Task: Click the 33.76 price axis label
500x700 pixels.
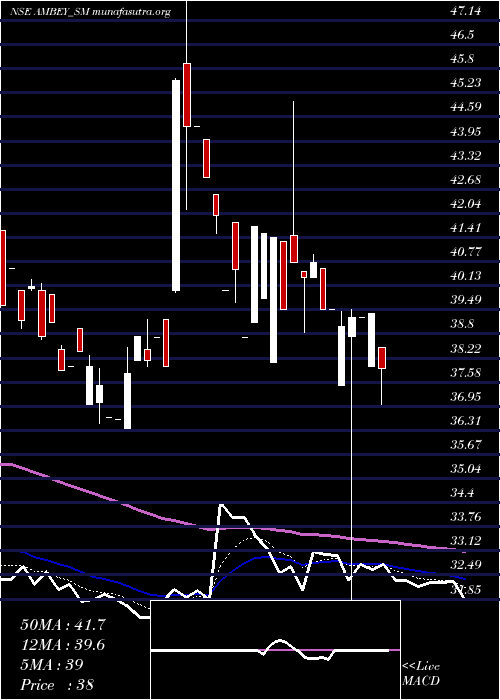Action: point(465,517)
